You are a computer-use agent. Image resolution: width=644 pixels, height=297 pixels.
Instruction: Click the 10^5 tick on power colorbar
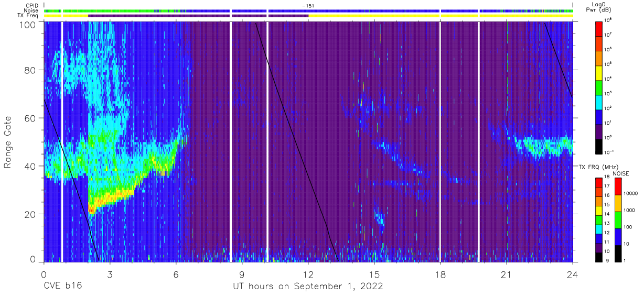pos(608,64)
